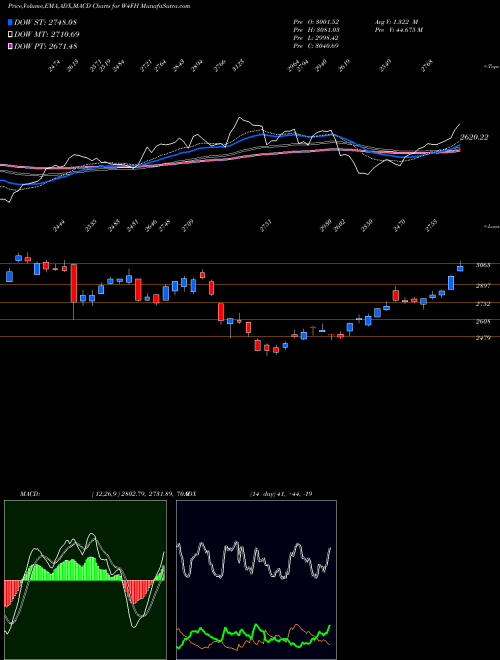This screenshot has width=500, height=660.
Task: Click the '(14 day)' ADX parameters text
Action: tap(263, 494)
